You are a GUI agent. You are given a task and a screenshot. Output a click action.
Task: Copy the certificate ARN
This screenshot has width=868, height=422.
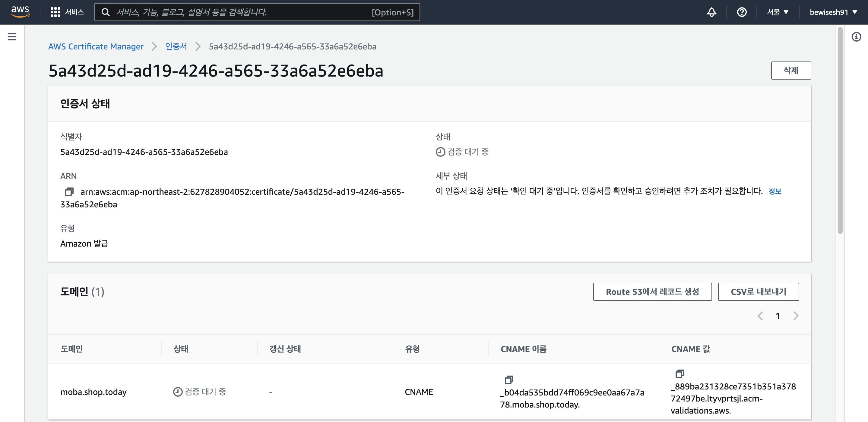[x=69, y=192]
